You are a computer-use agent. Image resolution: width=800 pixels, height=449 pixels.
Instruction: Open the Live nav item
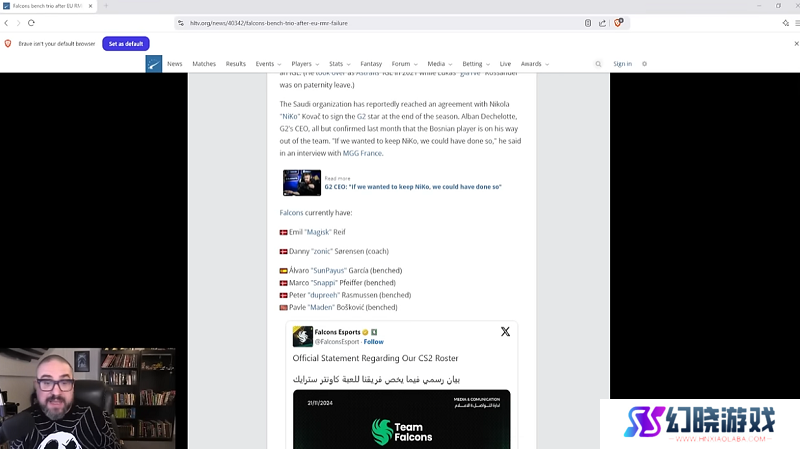pyautogui.click(x=505, y=64)
